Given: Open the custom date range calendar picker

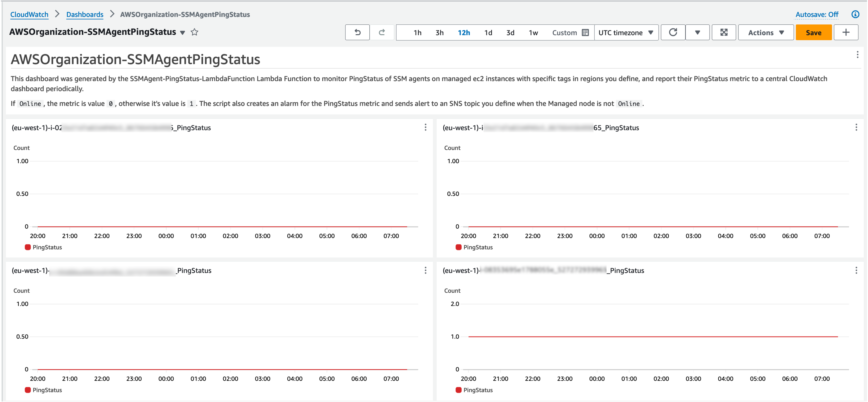Looking at the screenshot, I should pyautogui.click(x=586, y=32).
